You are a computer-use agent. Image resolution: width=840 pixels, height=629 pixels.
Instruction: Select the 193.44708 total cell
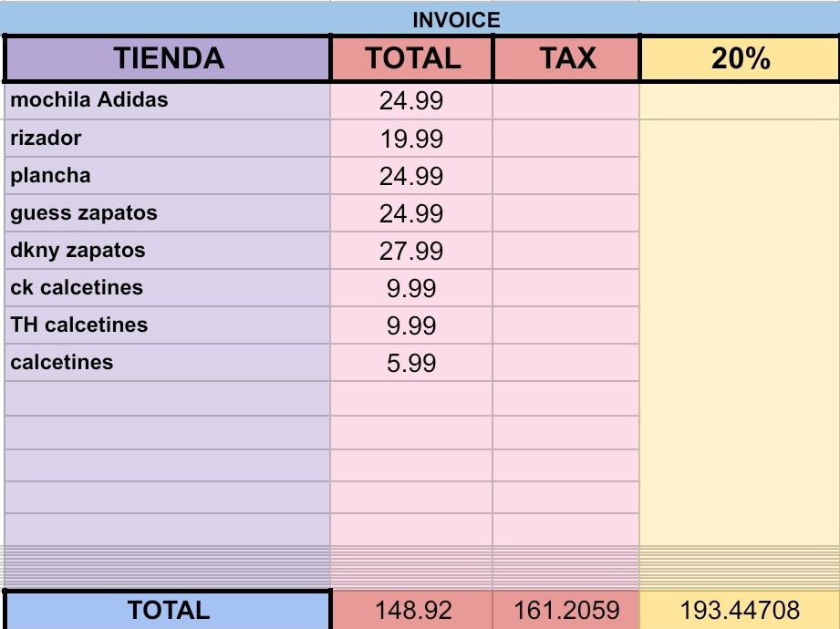pos(740,610)
